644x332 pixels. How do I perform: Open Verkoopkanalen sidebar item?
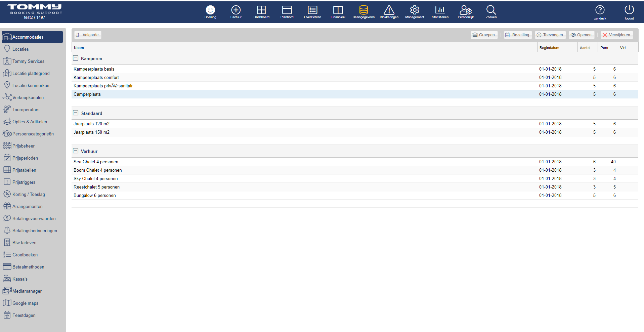(32, 97)
